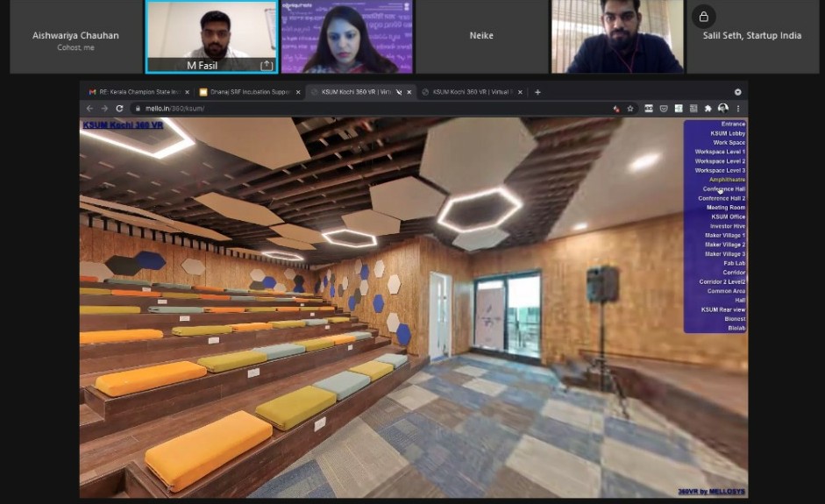Click the woman's video tile with purple background
Screen dimensions: 825x504
(346, 36)
